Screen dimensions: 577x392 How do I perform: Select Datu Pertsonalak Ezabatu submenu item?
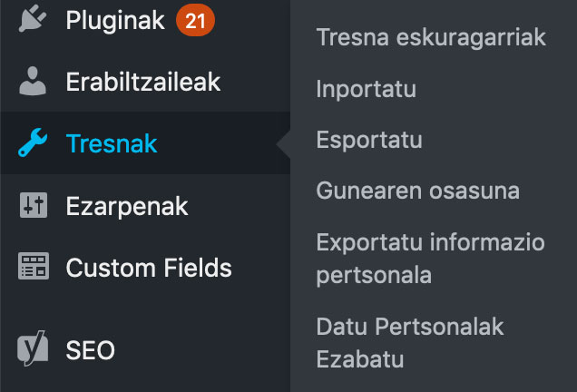click(x=410, y=342)
